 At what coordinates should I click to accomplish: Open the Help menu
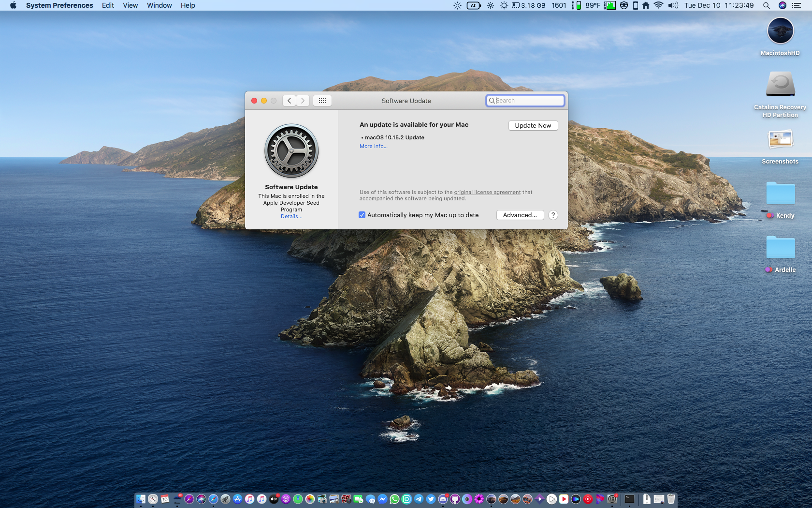pos(188,5)
